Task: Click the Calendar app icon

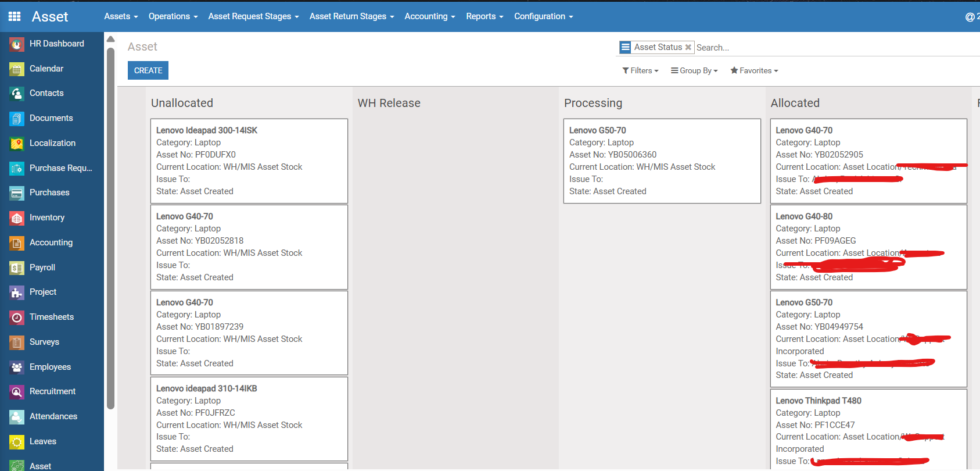Action: pos(17,69)
